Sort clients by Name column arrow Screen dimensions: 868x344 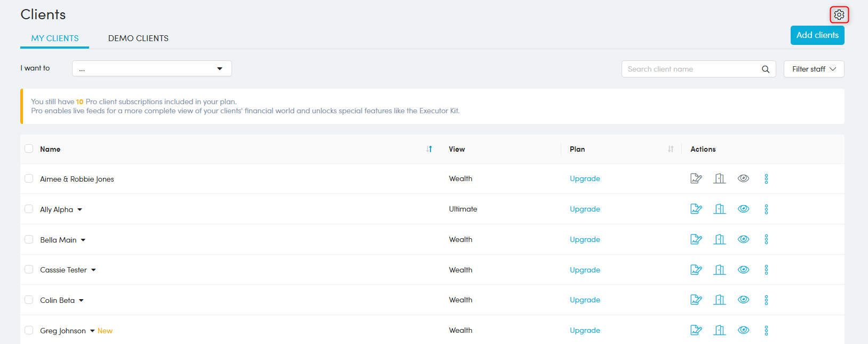(x=429, y=149)
